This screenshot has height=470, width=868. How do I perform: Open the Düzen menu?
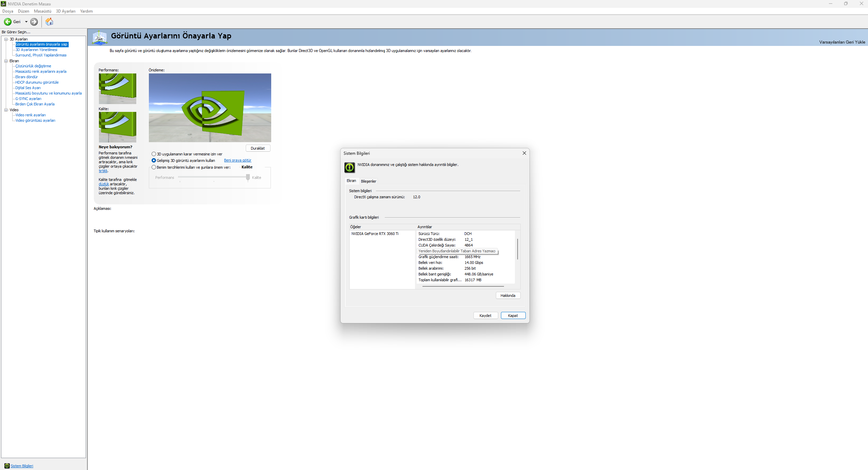coord(23,11)
